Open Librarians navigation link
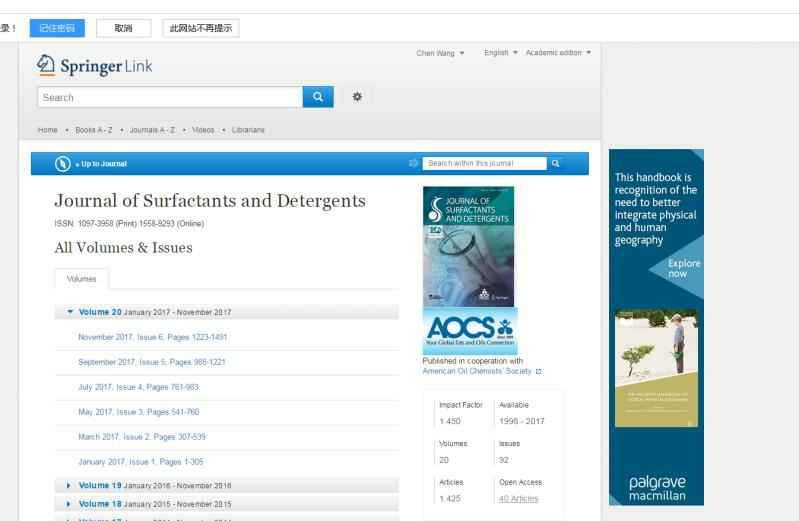This screenshot has width=799, height=521. tap(248, 130)
